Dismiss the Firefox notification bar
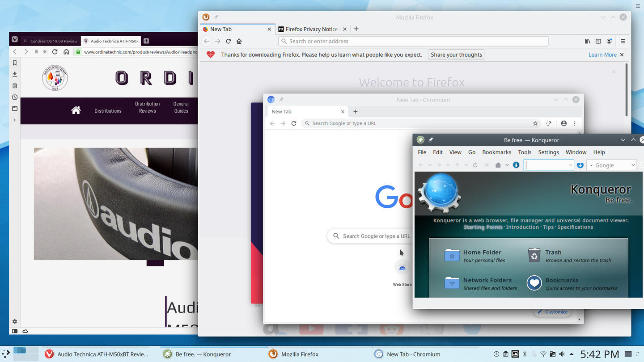 tap(622, 55)
